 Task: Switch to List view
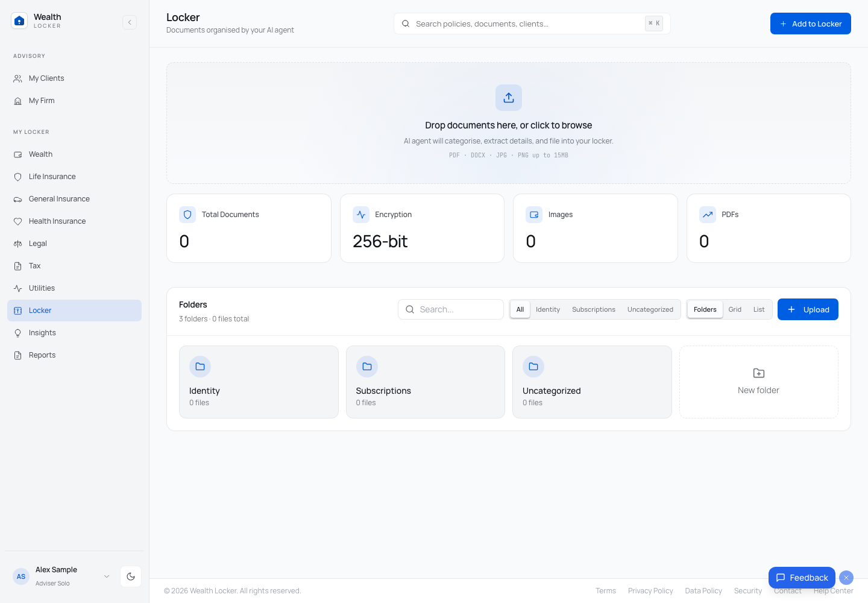coord(759,309)
